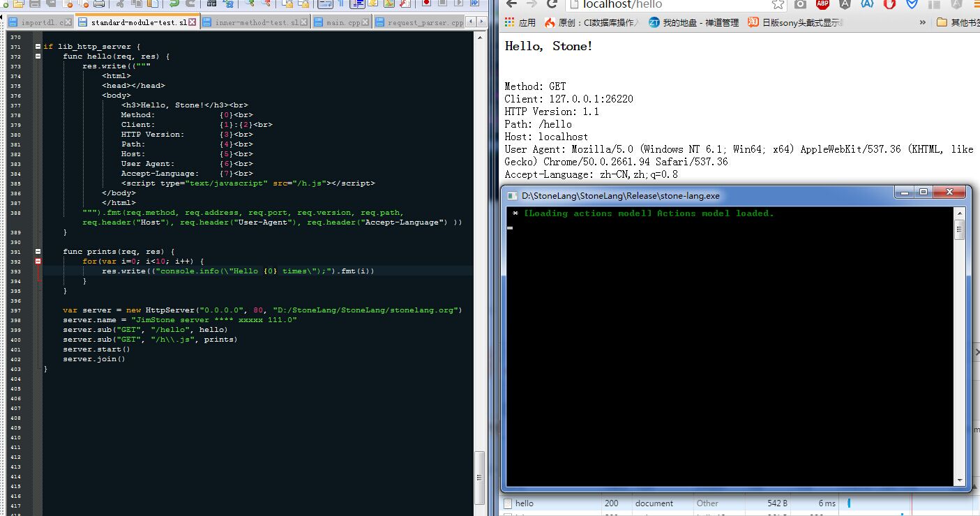Click the console window scroll down arrow
The image size is (980, 516).
[x=960, y=480]
